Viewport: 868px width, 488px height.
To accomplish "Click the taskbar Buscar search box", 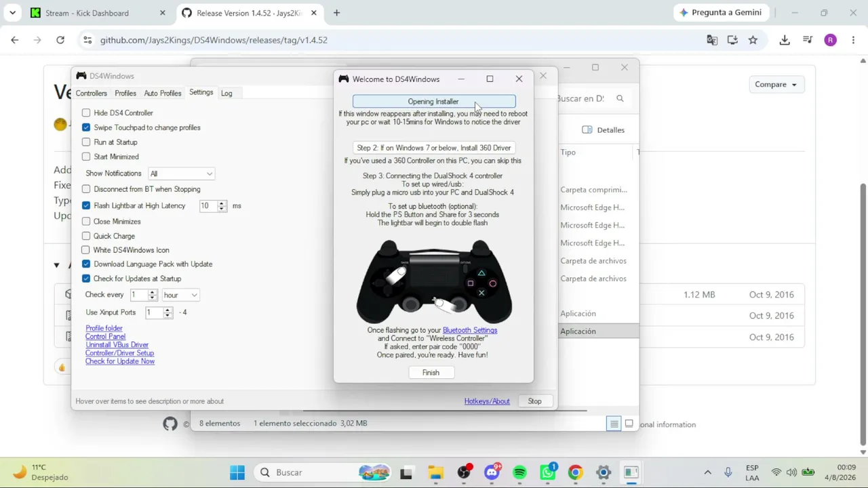I will coord(324,472).
